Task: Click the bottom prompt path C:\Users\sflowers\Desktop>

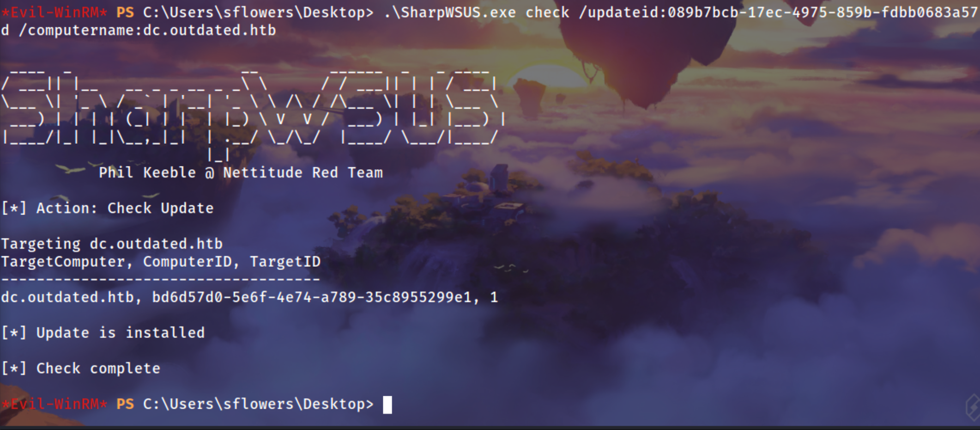Action: [x=258, y=404]
